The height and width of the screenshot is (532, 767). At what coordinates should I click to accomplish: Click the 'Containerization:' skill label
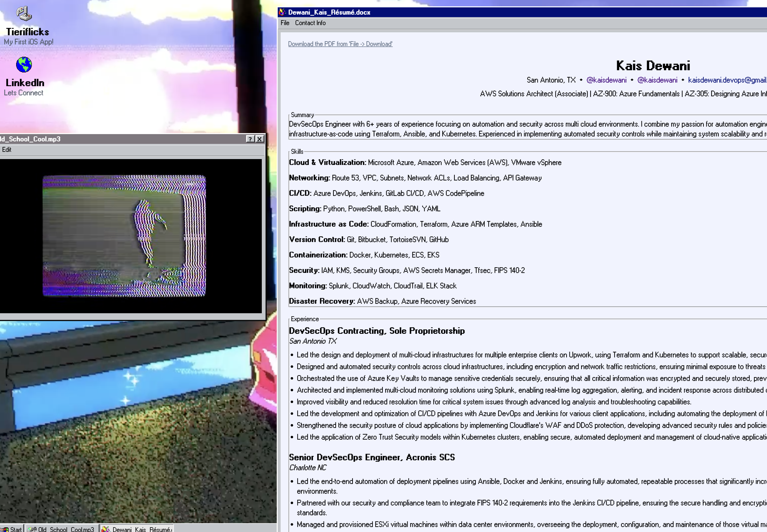click(318, 255)
